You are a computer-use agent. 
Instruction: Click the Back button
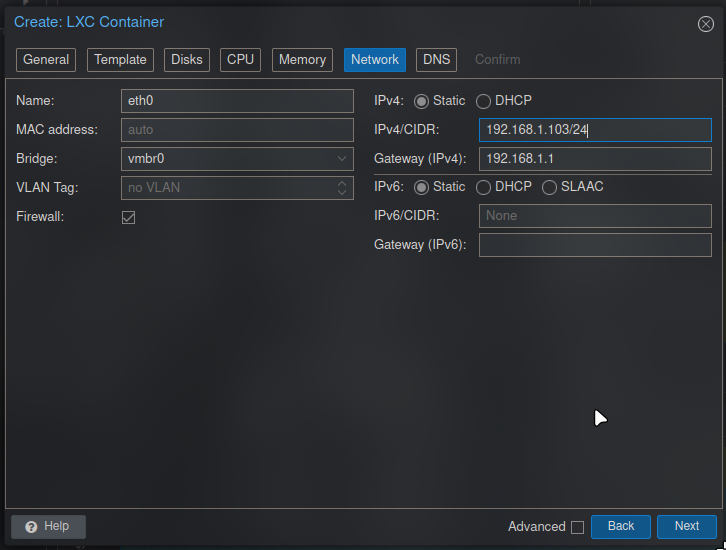[x=620, y=526]
